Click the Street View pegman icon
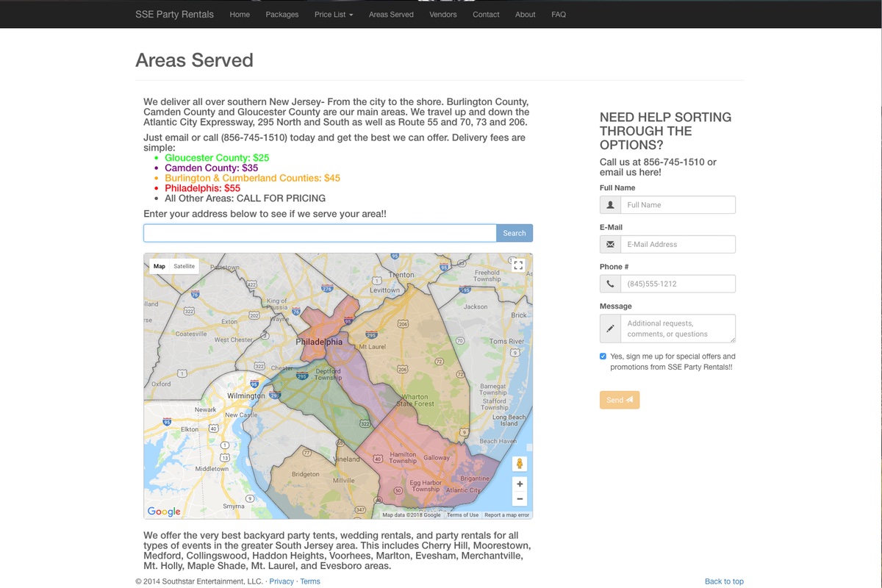This screenshot has width=882, height=588. 520,464
